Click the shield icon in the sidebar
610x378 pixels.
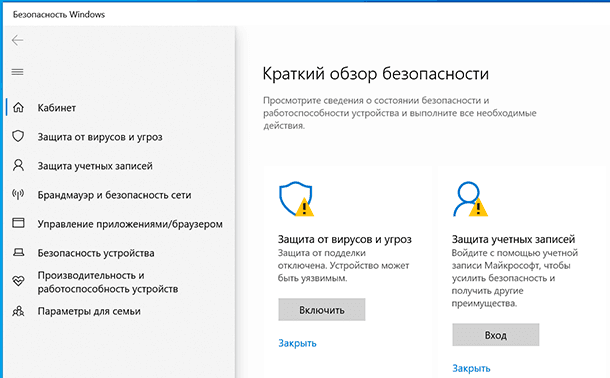coord(18,136)
